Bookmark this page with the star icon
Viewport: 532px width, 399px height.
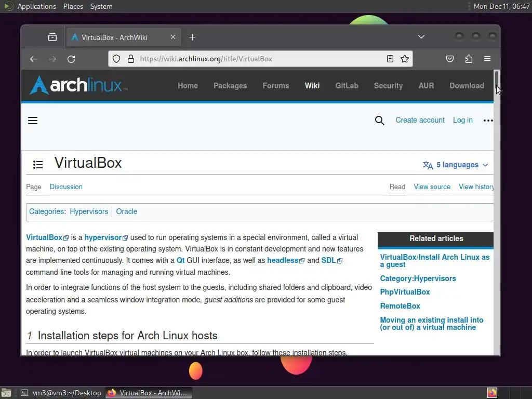point(404,59)
